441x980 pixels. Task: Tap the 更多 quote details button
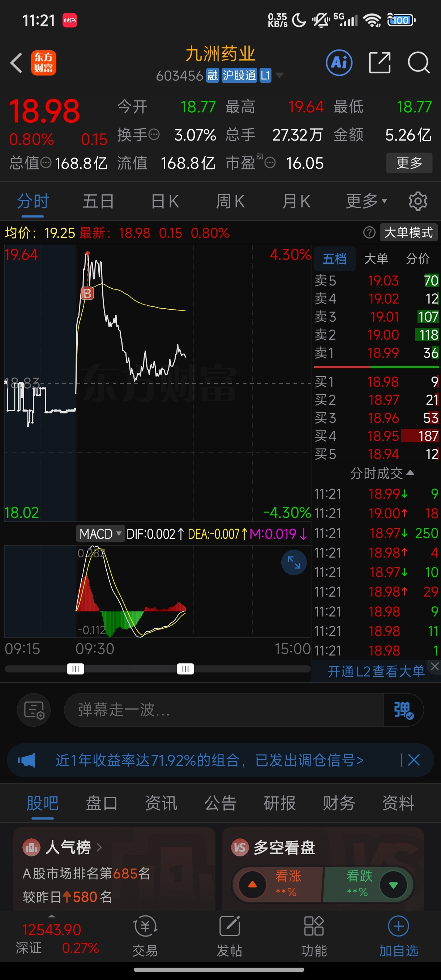point(409,163)
